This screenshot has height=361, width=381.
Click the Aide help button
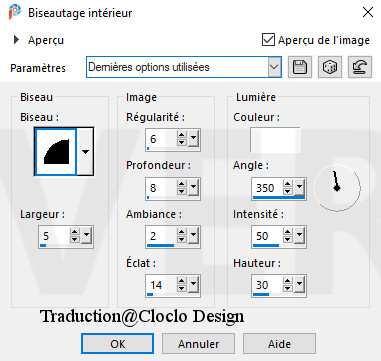279,344
